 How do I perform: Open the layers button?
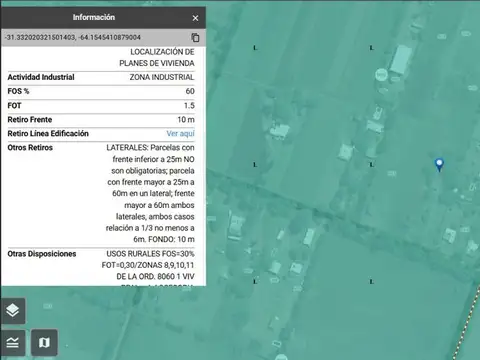(x=13, y=311)
